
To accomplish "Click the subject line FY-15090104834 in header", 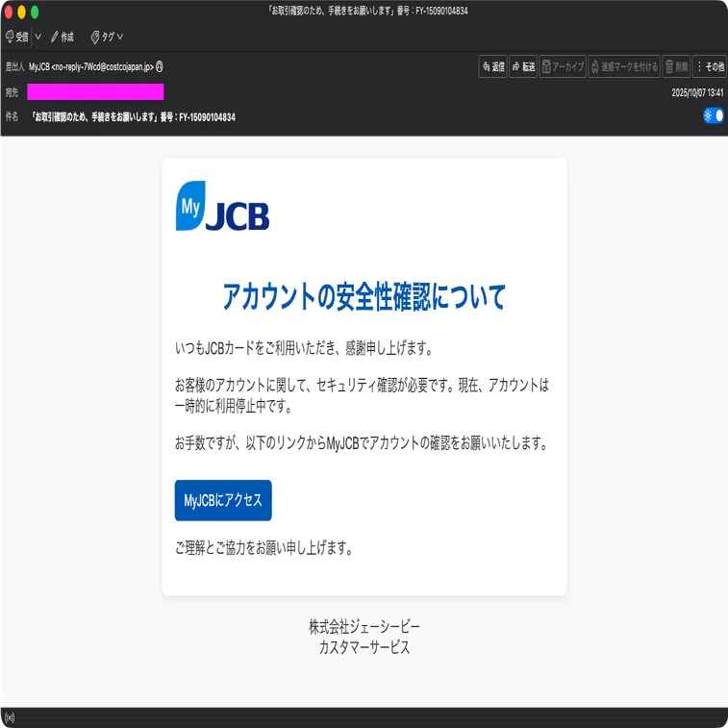I will (134, 117).
